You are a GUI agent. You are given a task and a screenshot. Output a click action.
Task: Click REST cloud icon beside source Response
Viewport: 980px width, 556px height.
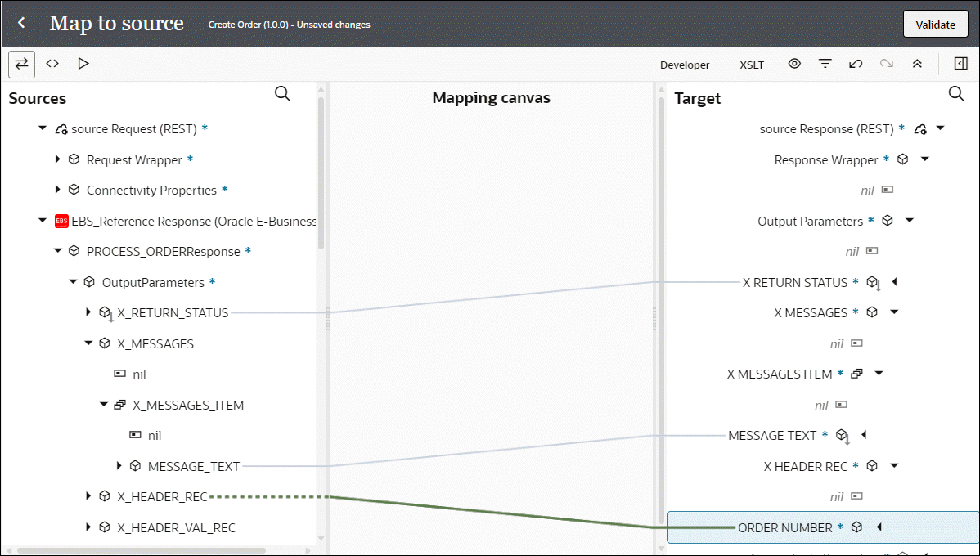tap(920, 129)
